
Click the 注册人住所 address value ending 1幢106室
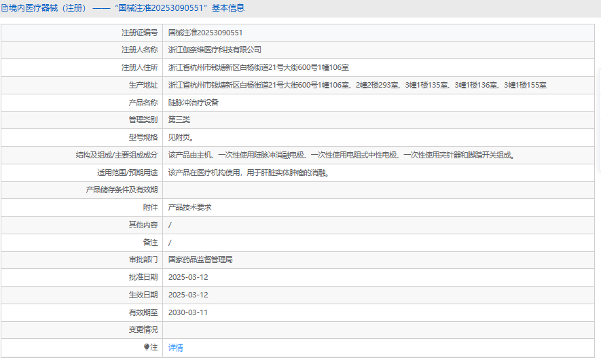click(258, 67)
